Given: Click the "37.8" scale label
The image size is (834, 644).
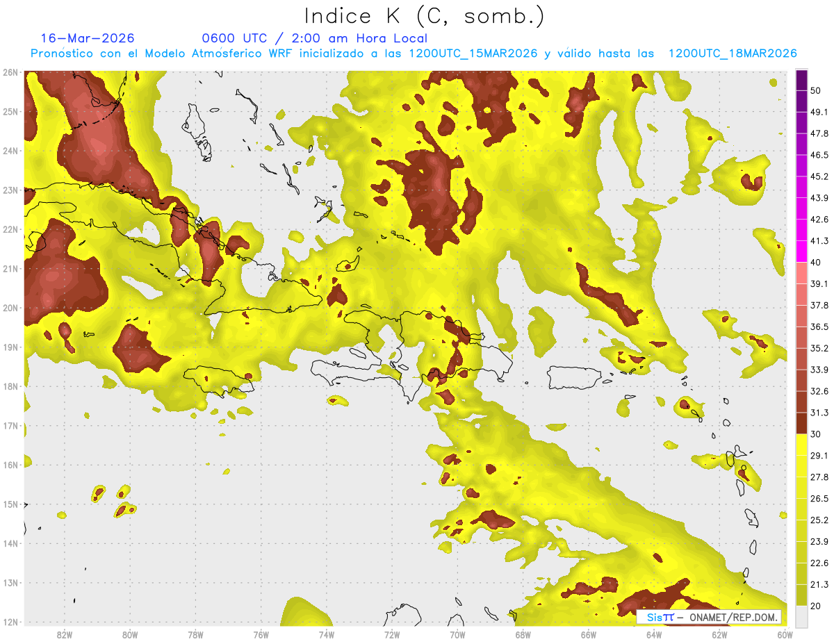Looking at the screenshot, I should coord(819,305).
